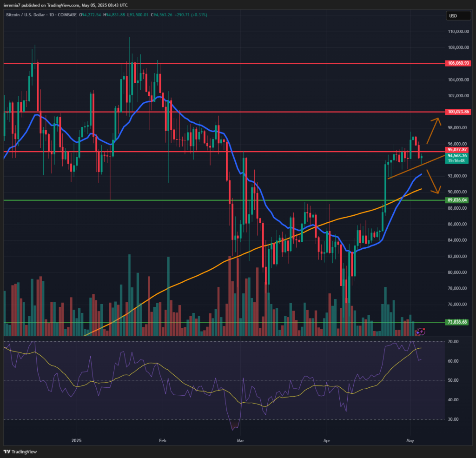476x458 pixels.
Task: Click the open value O94,272.54
Action: pos(90,14)
